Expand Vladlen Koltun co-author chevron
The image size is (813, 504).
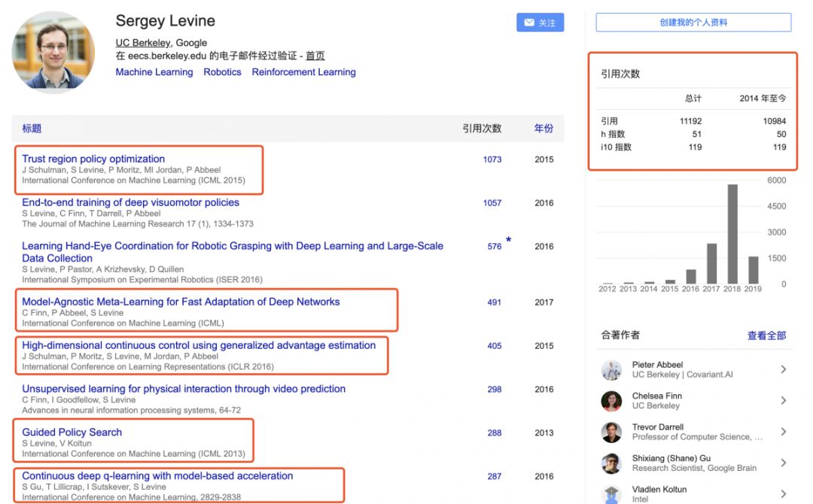coord(784,493)
